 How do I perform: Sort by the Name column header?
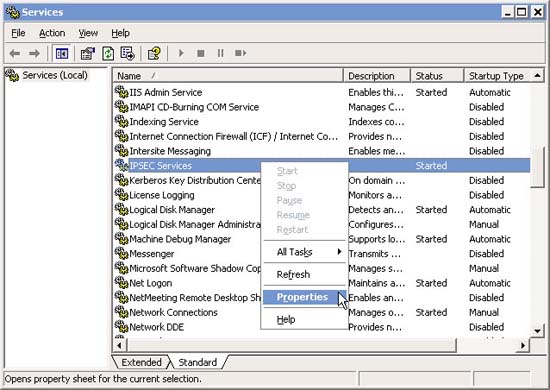(228, 76)
